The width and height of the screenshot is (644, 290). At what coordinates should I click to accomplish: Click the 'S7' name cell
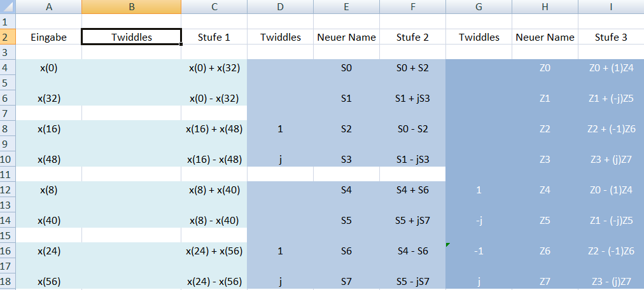346,281
